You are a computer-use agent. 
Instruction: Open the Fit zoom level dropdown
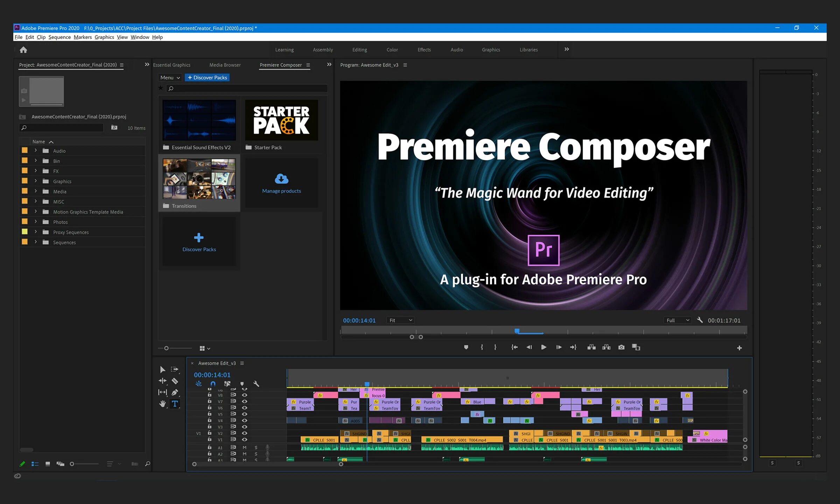(401, 320)
